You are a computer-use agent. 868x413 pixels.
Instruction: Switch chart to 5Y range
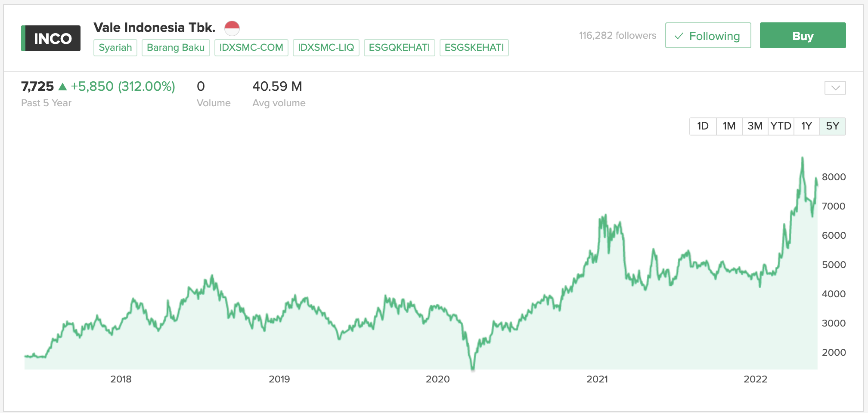pos(832,126)
